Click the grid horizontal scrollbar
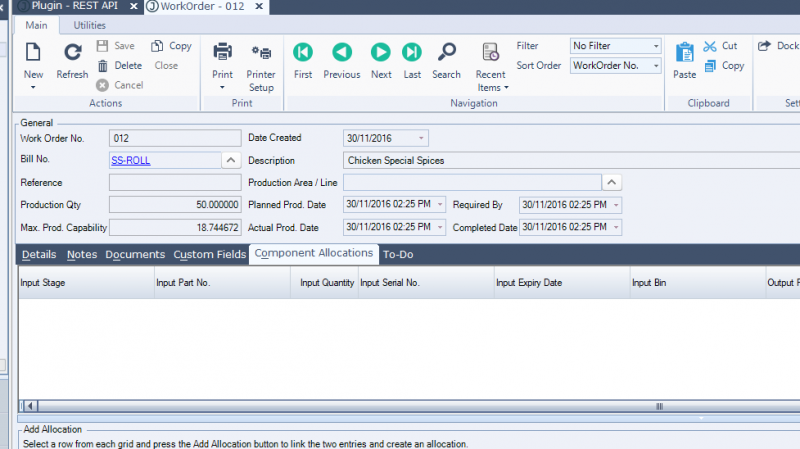 (400, 406)
